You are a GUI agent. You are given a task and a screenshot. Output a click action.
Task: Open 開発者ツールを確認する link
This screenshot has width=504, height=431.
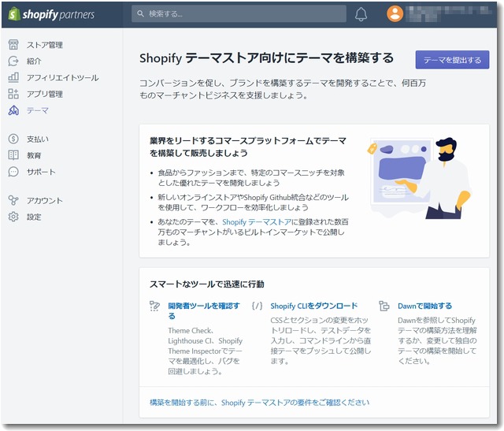click(x=204, y=310)
